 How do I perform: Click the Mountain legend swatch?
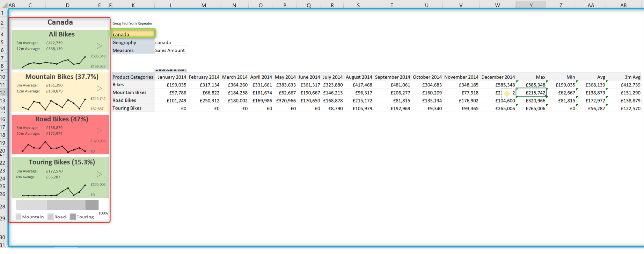point(19,217)
